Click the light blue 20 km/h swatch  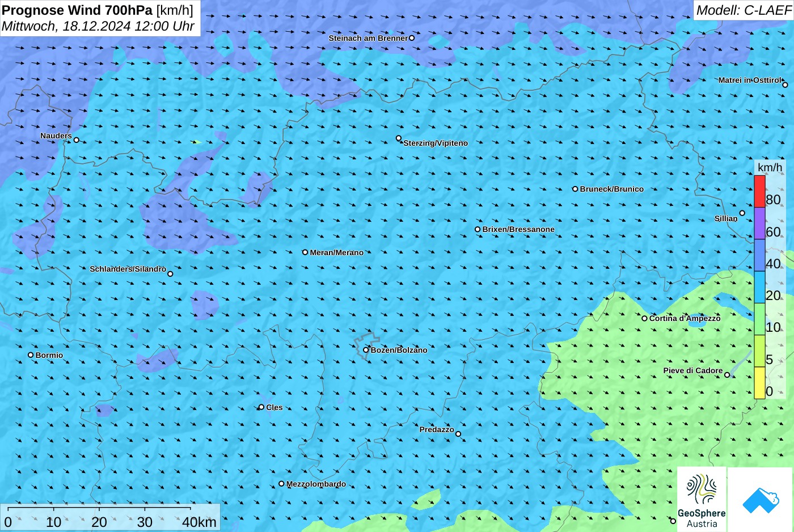point(759,288)
